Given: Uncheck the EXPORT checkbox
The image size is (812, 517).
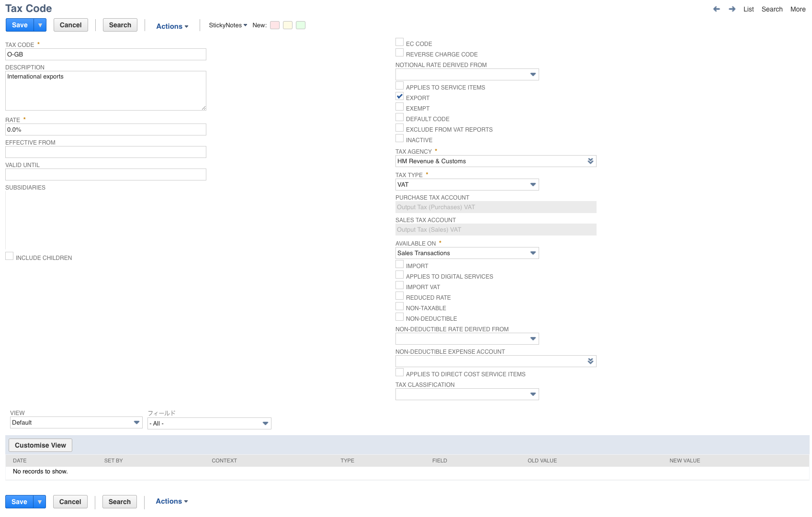Looking at the screenshot, I should (400, 96).
